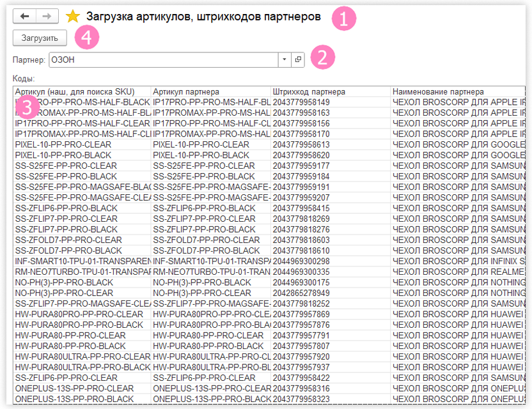Click the Наименование партнера column header

pos(457,92)
